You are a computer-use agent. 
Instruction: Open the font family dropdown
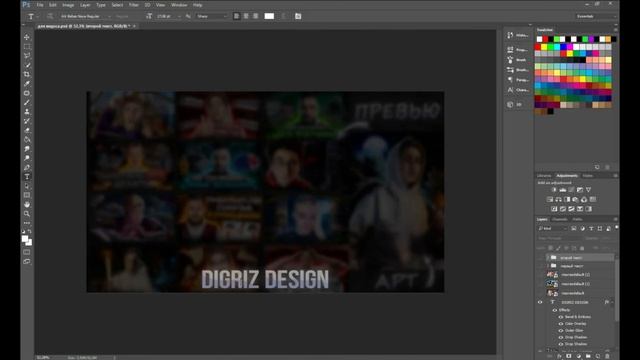click(x=85, y=16)
